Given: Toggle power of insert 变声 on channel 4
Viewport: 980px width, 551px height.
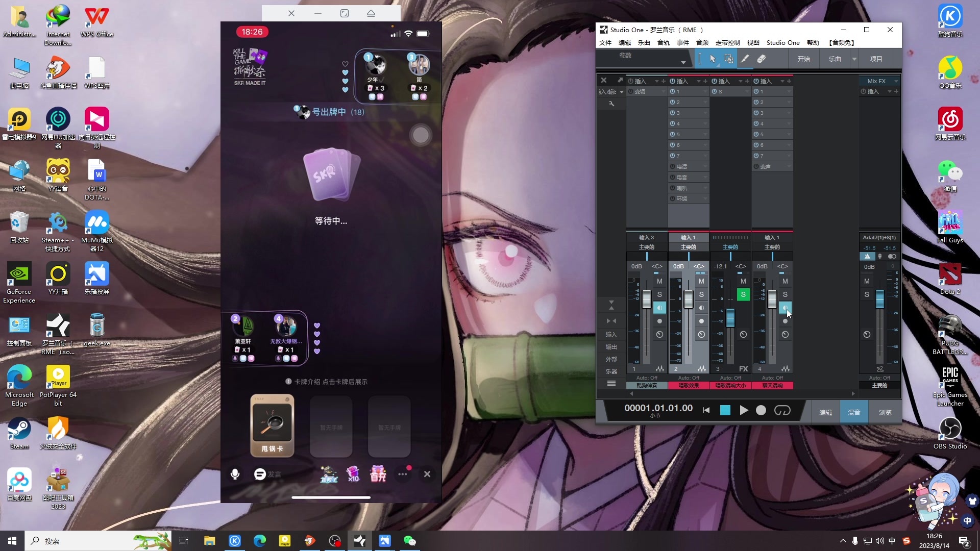Looking at the screenshot, I should pyautogui.click(x=756, y=167).
